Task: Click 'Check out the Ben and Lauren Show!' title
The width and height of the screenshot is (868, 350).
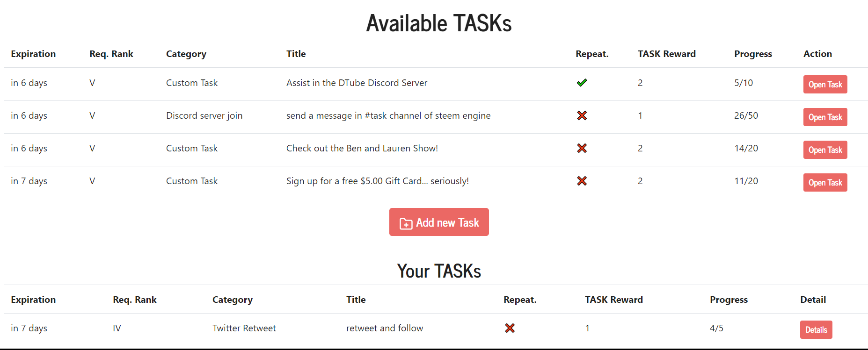Action: point(362,148)
